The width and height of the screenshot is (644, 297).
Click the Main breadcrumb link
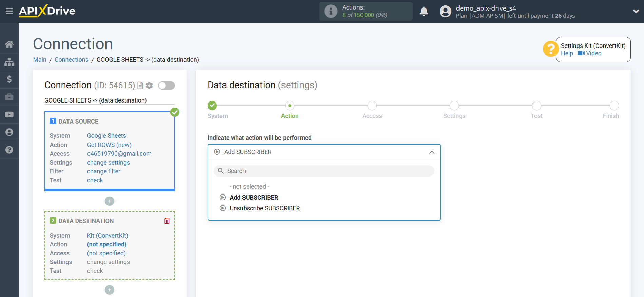pyautogui.click(x=40, y=60)
